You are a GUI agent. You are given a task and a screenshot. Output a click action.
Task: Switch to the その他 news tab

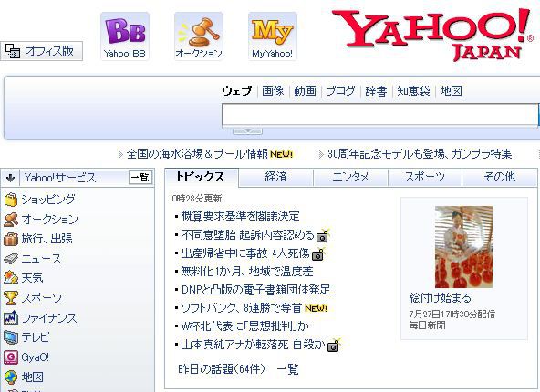(499, 177)
